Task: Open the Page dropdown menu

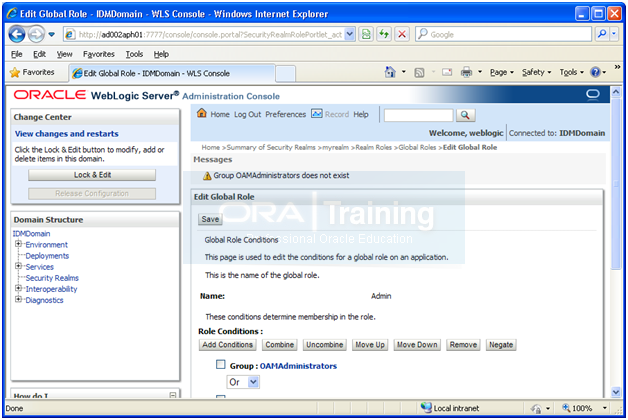Action: [x=501, y=72]
